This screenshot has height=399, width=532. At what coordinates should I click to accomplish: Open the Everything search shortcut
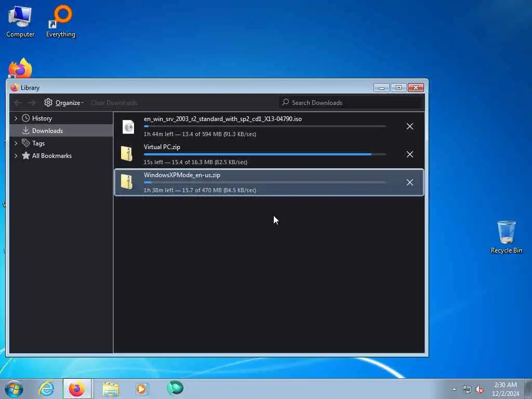[61, 21]
